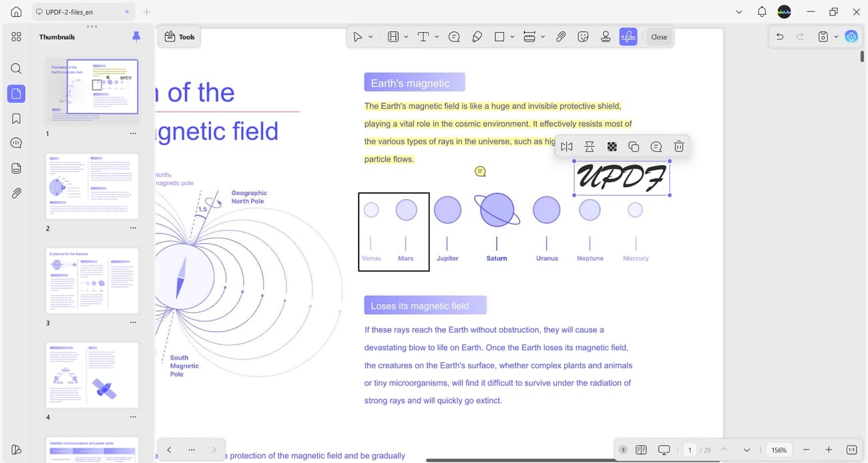The height and width of the screenshot is (463, 868).
Task: Open the bookmarks panel in the sidebar
Action: coord(16,118)
